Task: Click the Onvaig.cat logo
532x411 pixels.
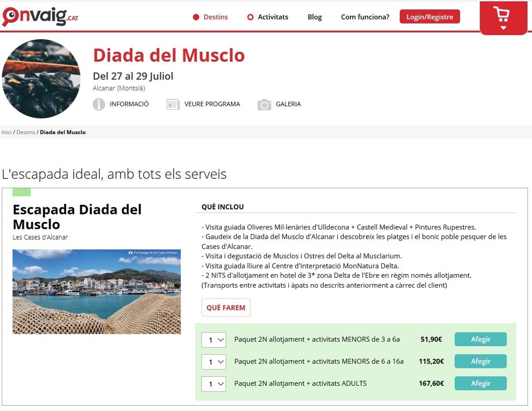Action: pos(40,17)
